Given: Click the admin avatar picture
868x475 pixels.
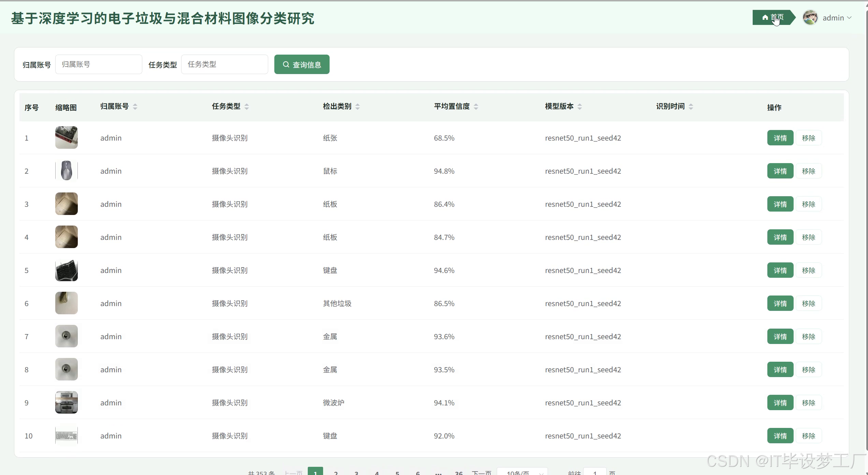Looking at the screenshot, I should (x=810, y=17).
